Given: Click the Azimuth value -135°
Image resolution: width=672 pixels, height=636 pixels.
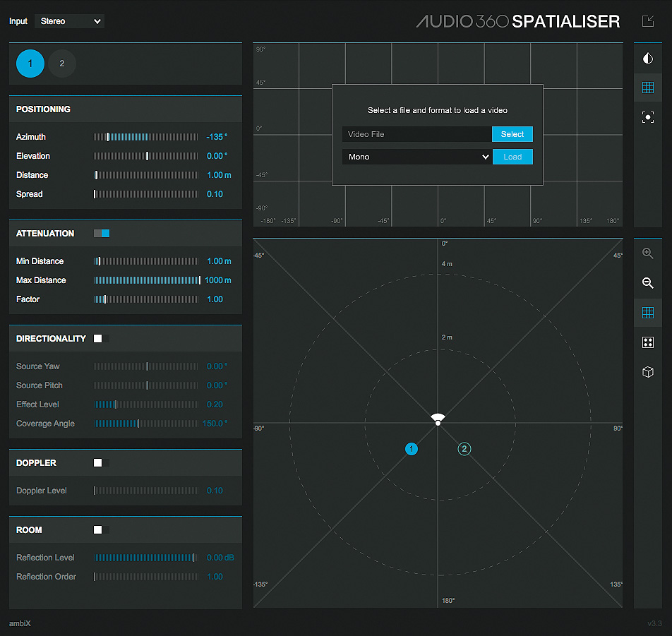Looking at the screenshot, I should click(217, 137).
